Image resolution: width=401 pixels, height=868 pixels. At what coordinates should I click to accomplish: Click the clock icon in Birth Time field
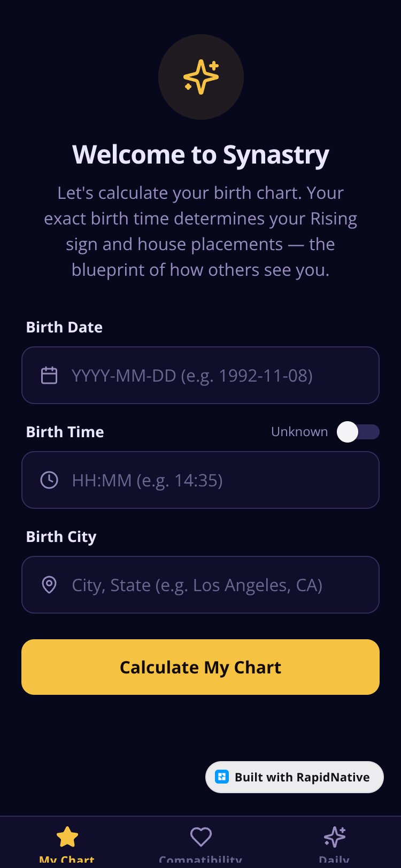coord(49,480)
